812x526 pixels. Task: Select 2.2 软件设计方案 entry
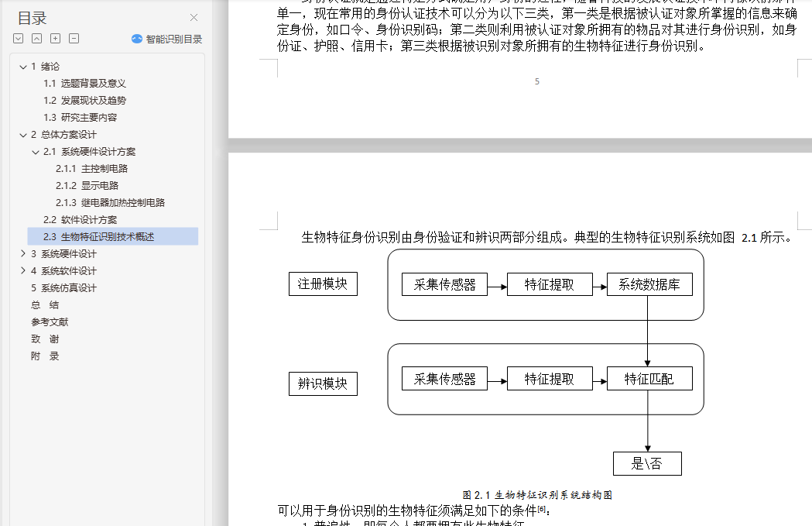click(80, 220)
